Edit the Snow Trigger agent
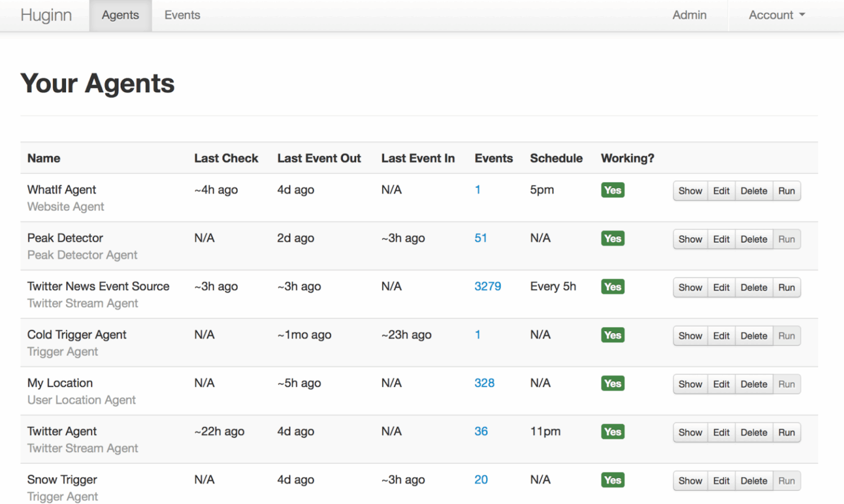This screenshot has height=504, width=844. 721,480
